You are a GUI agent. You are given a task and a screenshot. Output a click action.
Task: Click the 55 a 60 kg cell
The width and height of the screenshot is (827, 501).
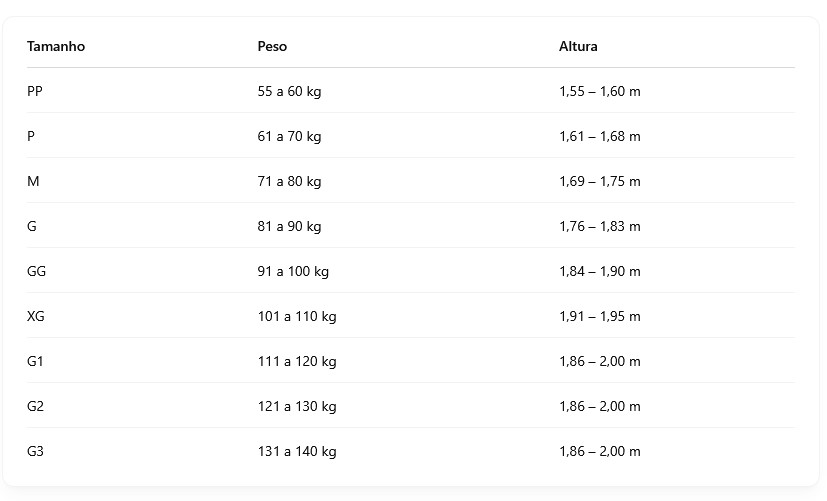(289, 91)
